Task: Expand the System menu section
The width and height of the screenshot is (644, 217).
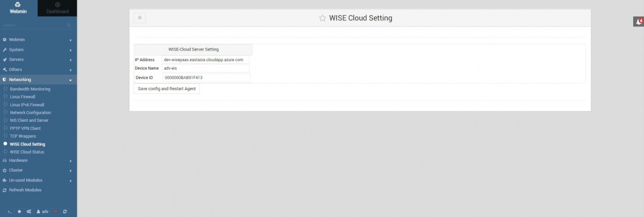Action: pos(38,49)
